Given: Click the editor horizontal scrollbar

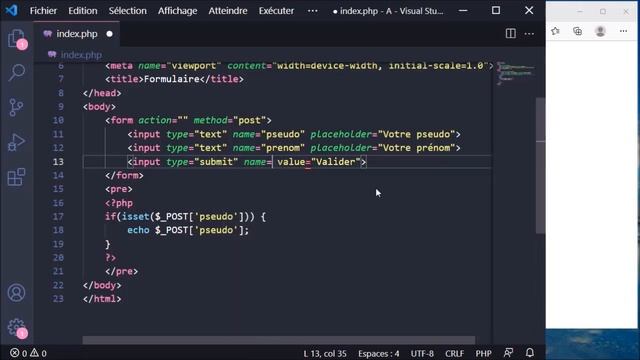Looking at the screenshot, I should [x=279, y=340].
